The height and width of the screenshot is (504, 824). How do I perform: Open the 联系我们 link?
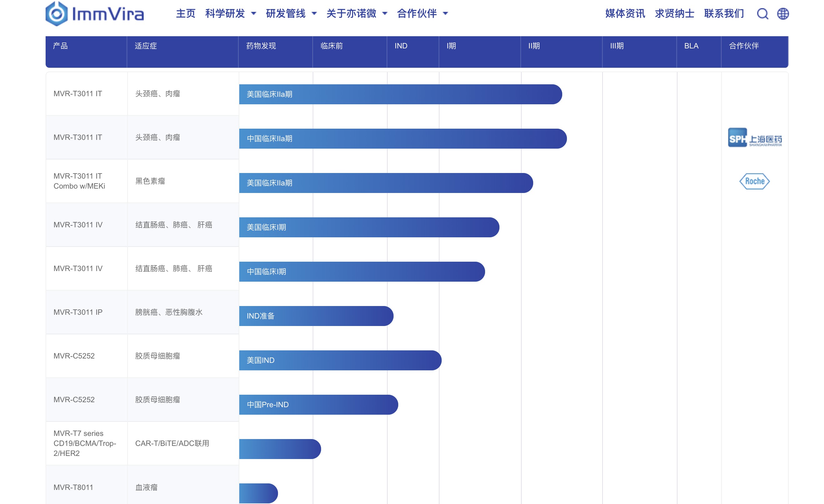click(724, 14)
